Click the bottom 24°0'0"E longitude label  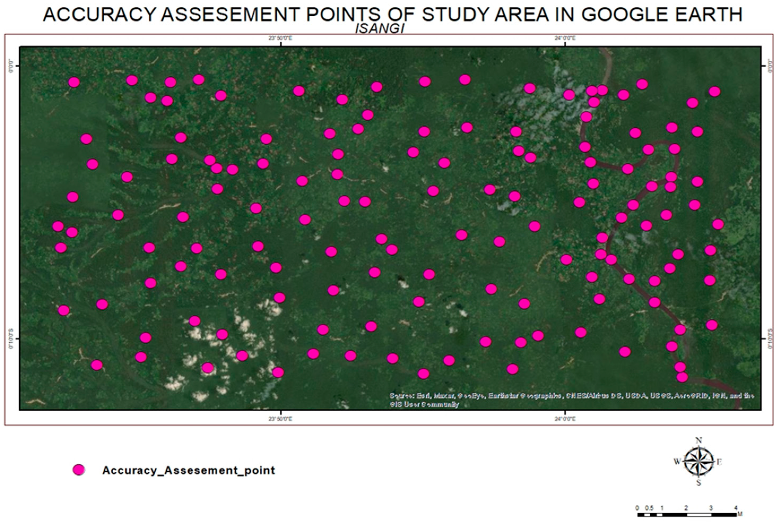click(565, 419)
